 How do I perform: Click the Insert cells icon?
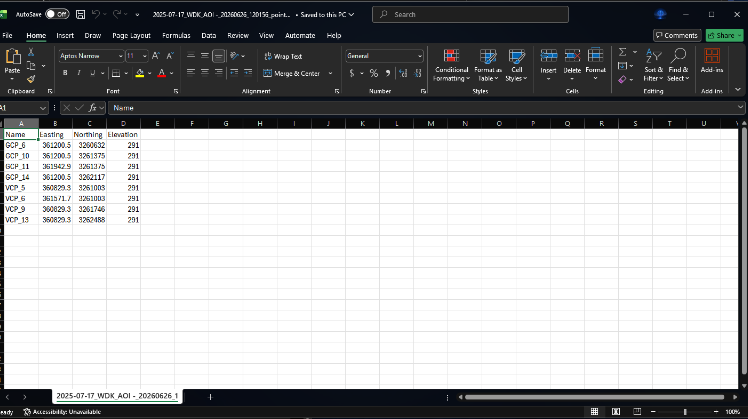point(549,56)
